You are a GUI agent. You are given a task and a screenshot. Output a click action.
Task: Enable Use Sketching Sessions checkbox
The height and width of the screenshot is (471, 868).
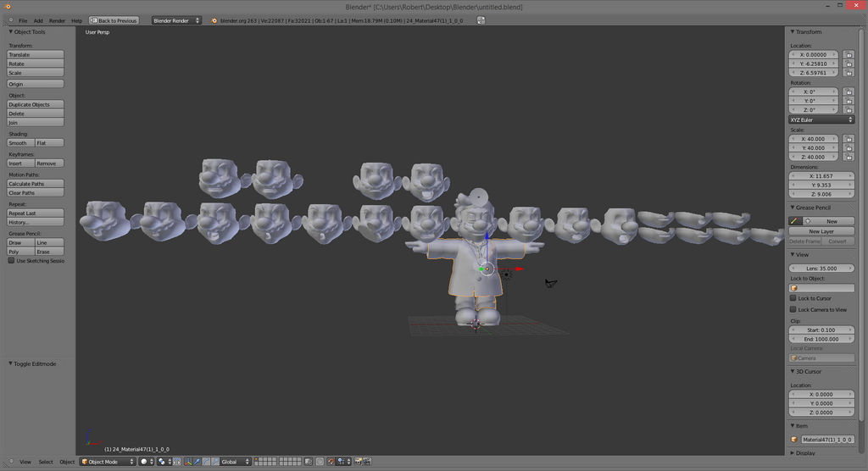11,261
